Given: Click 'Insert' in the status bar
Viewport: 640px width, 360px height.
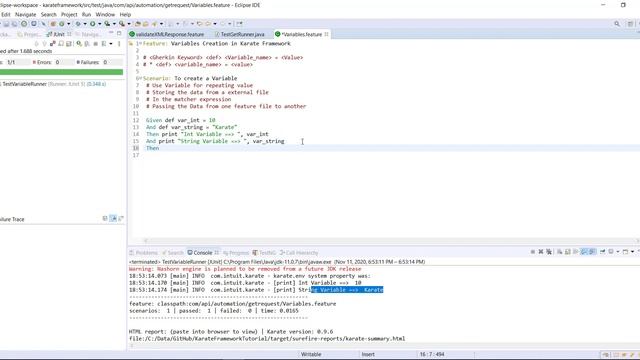Looking at the screenshot, I should tap(368, 354).
